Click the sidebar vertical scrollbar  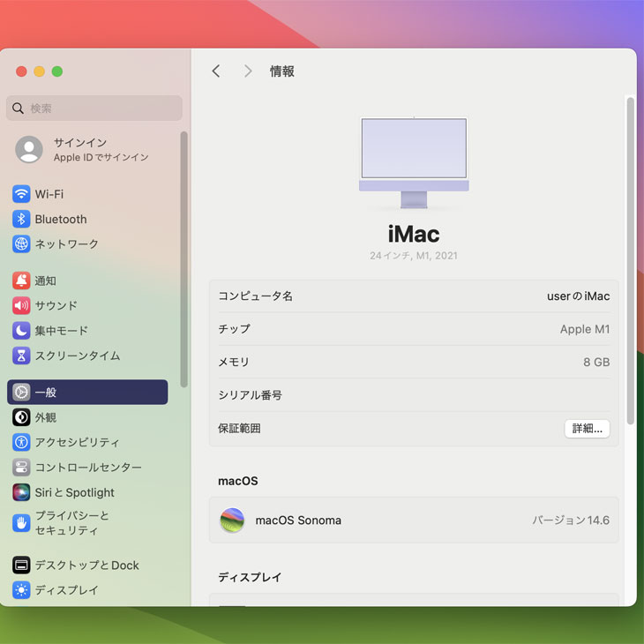[x=184, y=259]
